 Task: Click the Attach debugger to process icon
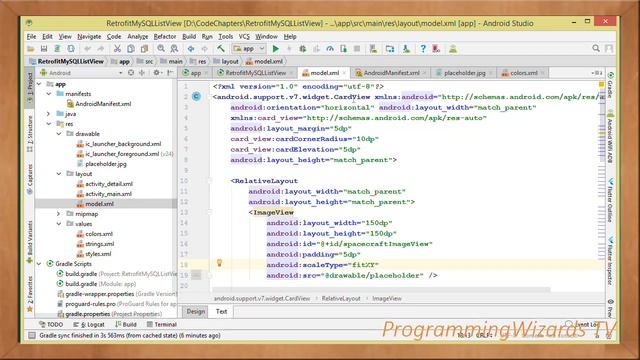[343, 49]
